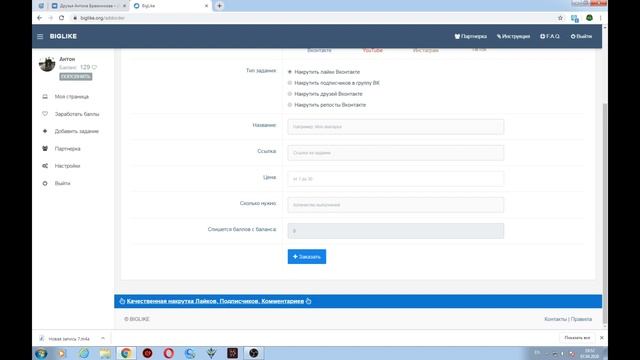Click the icon beside Добавить задание
640x360 pixels.
click(45, 131)
